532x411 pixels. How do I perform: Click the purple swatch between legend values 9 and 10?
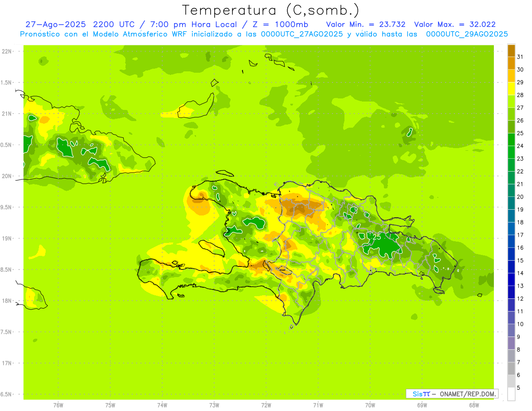[511, 330]
